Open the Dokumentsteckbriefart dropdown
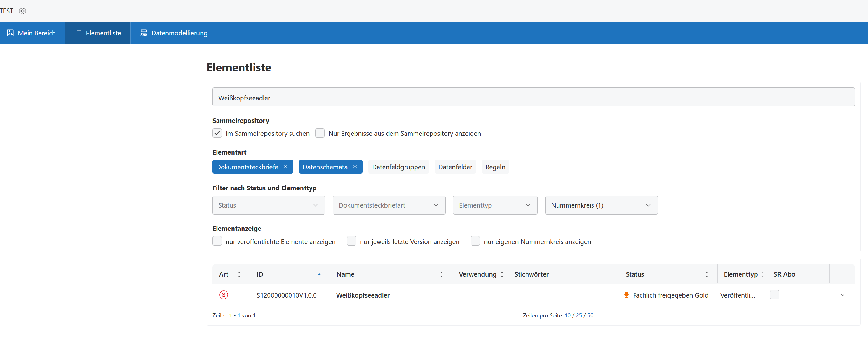868x339 pixels. pyautogui.click(x=389, y=205)
